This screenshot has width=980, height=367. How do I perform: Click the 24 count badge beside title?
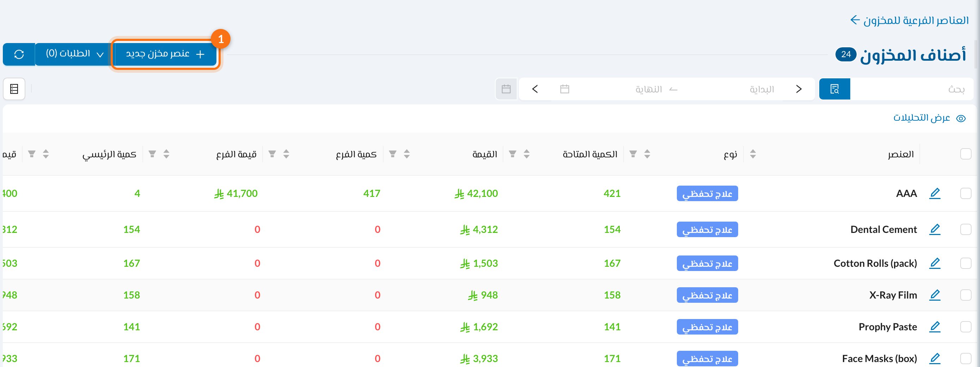[846, 54]
